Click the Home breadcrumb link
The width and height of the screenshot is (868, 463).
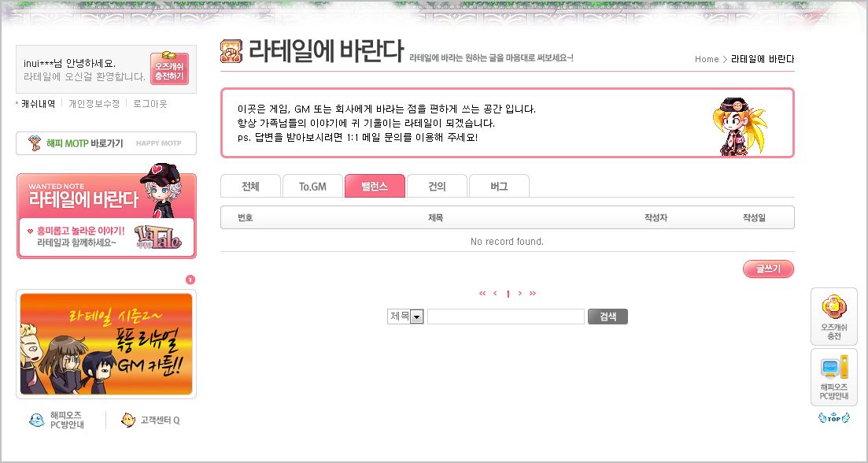[706, 59]
